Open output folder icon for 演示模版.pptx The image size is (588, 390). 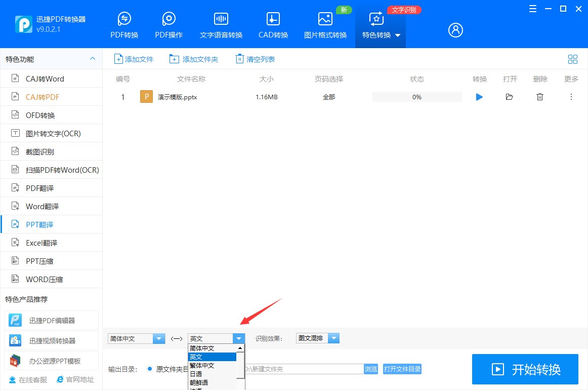point(509,97)
